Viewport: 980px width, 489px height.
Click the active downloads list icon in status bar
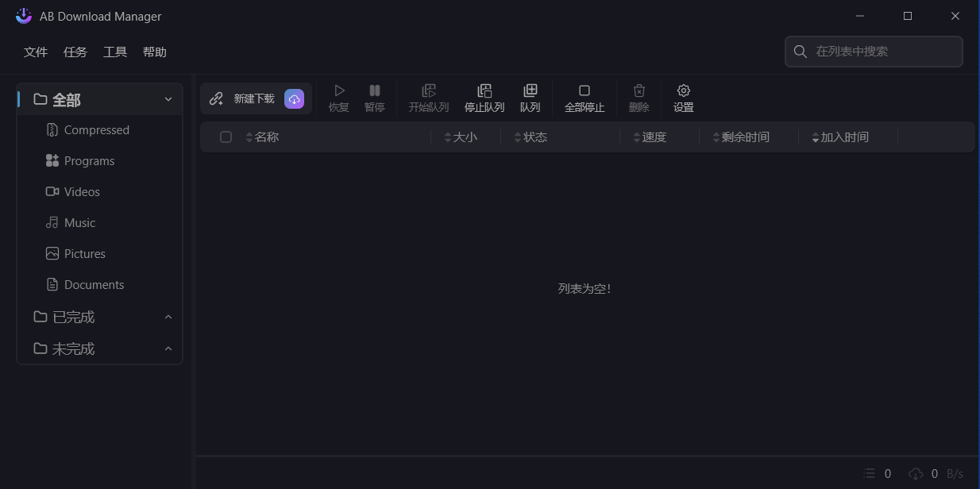(869, 473)
